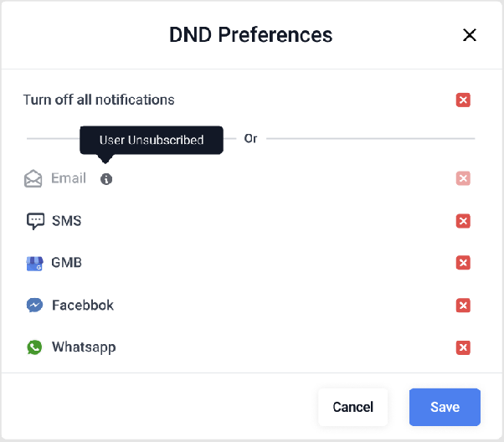Toggle the GMB DND checkbox

[x=463, y=263]
